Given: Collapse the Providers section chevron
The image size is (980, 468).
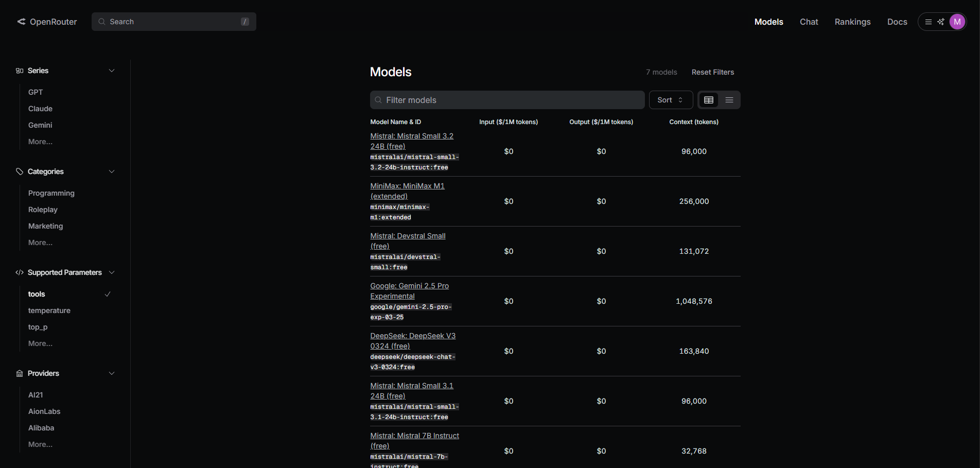Looking at the screenshot, I should coord(112,373).
